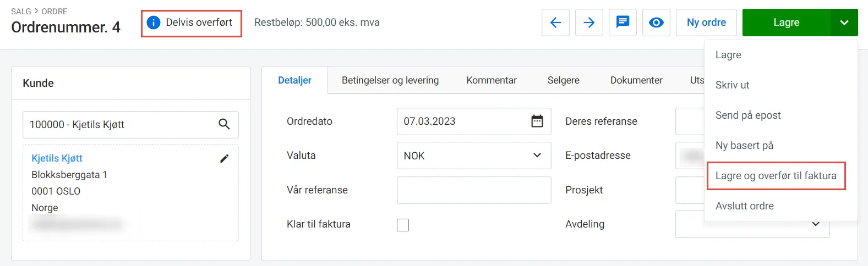Viewport: 868px width, 266px height.
Task: Open the Ordredato calendar picker
Action: 537,121
